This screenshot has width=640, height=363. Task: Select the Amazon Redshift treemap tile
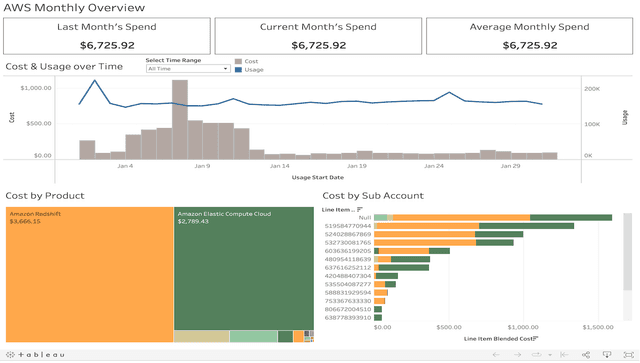[x=89, y=274]
